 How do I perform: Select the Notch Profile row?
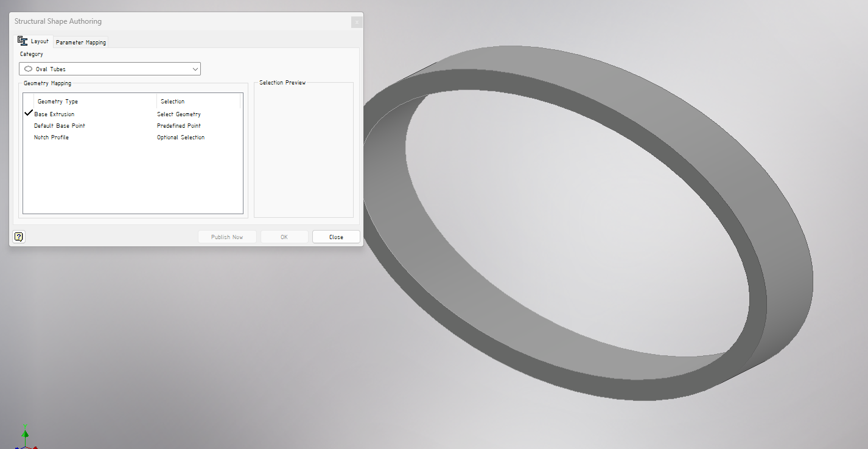(x=52, y=137)
